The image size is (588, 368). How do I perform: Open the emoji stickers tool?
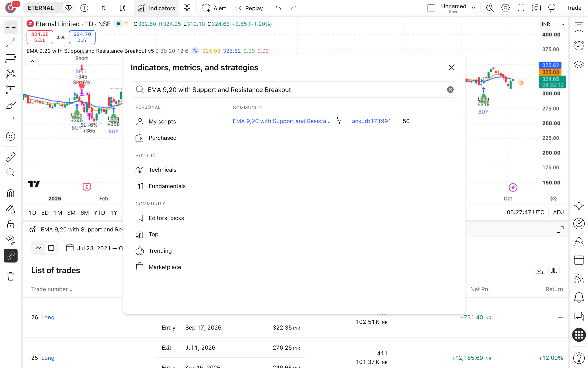(10, 136)
